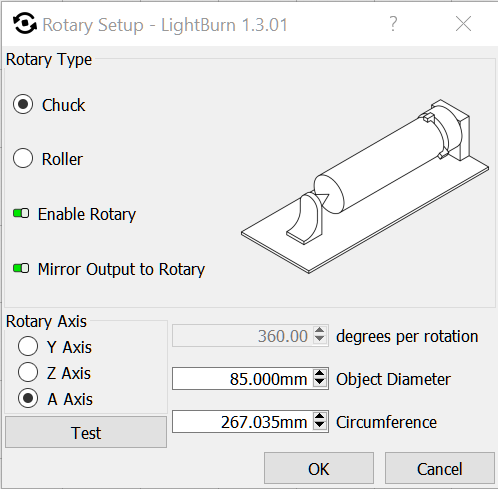498x489 pixels.
Task: Click the 'Circumference' label
Action: click(x=386, y=422)
